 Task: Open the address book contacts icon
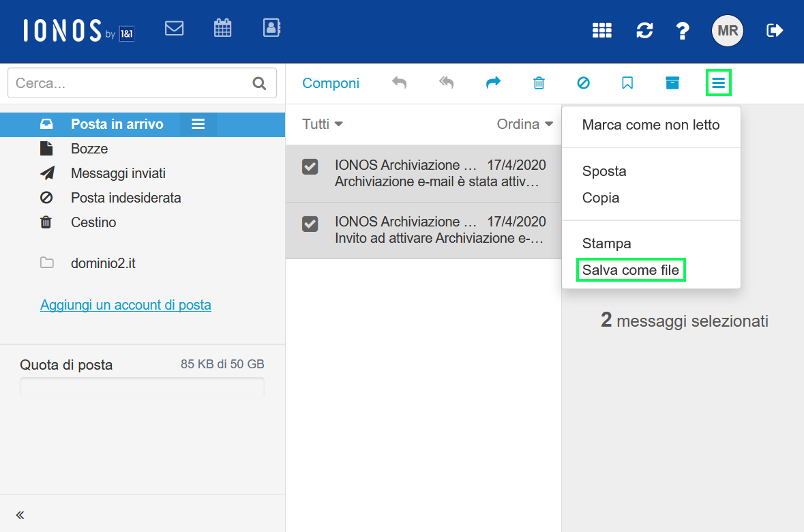pos(271,28)
